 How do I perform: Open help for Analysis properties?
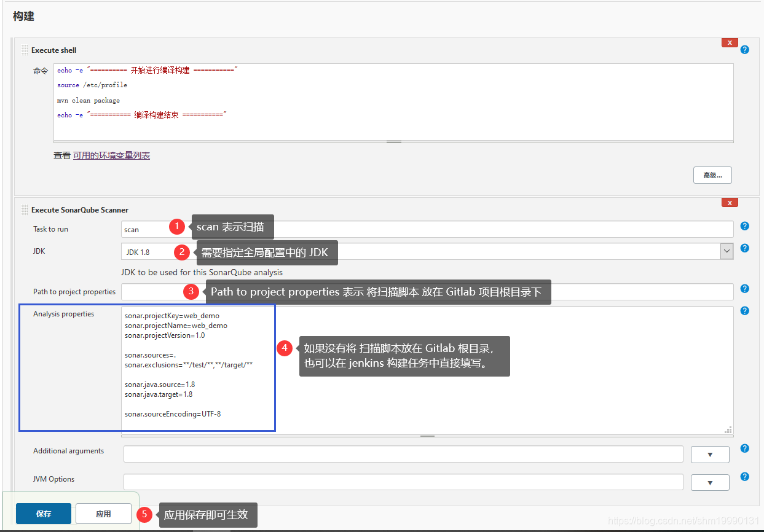coord(745,311)
